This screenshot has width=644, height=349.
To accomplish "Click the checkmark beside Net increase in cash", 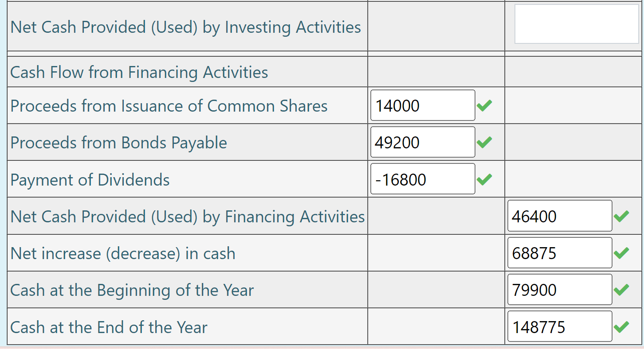I will click(x=621, y=253).
